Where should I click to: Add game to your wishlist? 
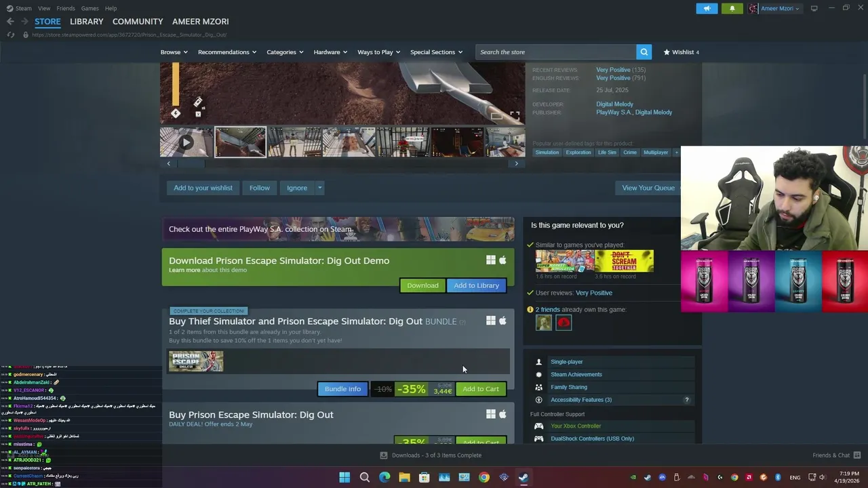[x=203, y=188]
